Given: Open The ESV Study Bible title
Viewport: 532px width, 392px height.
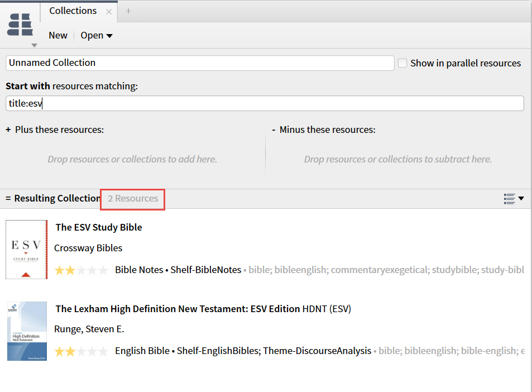Looking at the screenshot, I should click(99, 227).
